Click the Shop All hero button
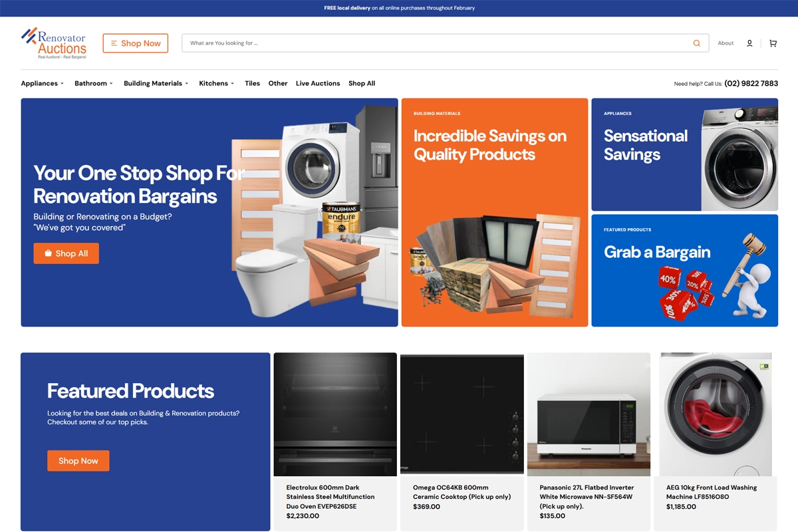 pos(66,253)
